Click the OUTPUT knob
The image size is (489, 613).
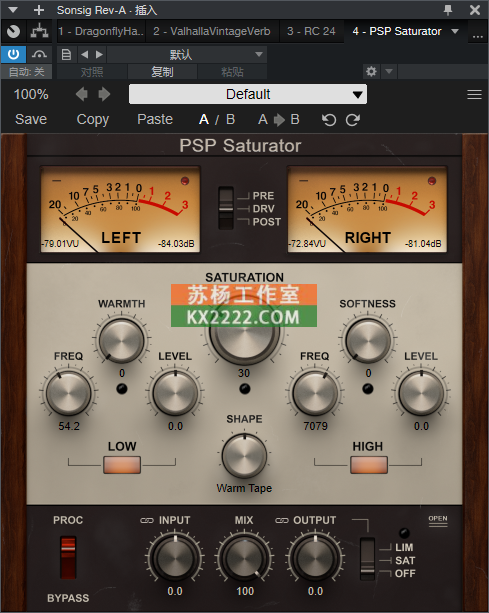(x=315, y=557)
